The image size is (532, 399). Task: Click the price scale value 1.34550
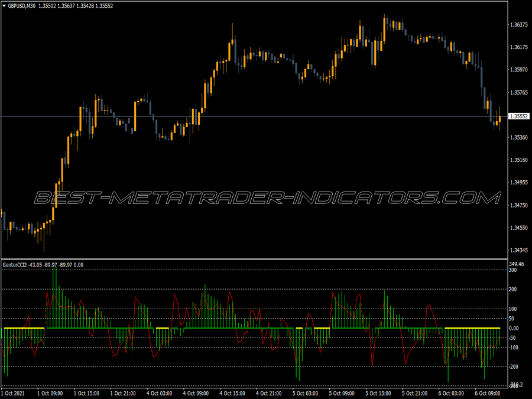click(519, 228)
